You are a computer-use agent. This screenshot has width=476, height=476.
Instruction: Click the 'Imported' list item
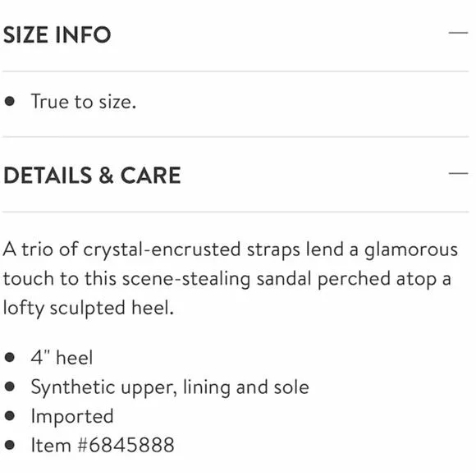click(x=72, y=417)
